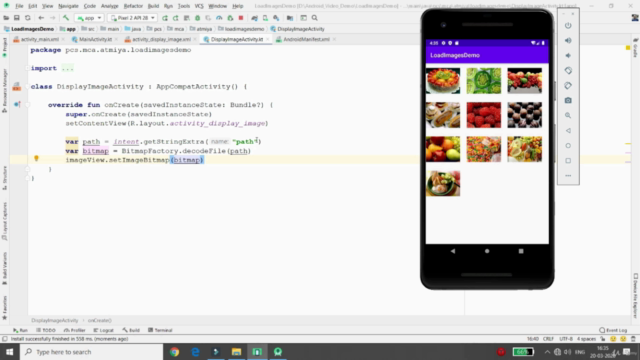This screenshot has width=640, height=360.
Task: Open the UTF-8 encoding selector
Action: point(566,339)
